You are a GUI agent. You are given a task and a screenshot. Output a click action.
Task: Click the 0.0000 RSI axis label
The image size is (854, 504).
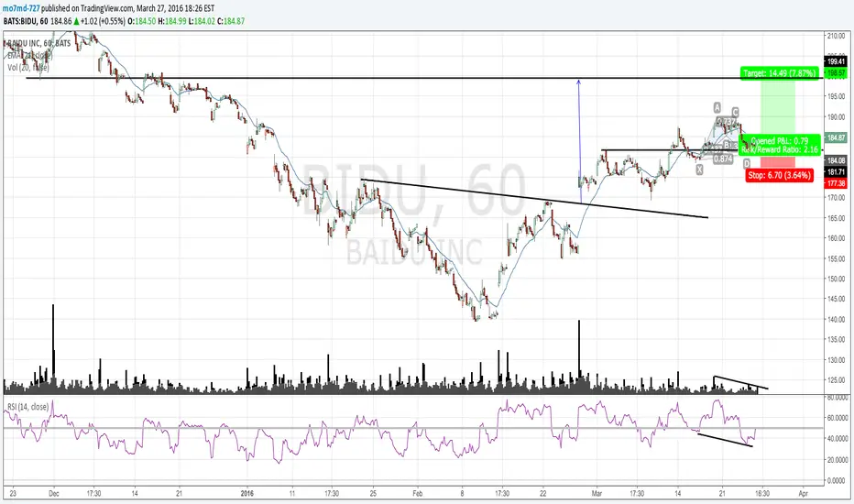tap(836, 480)
